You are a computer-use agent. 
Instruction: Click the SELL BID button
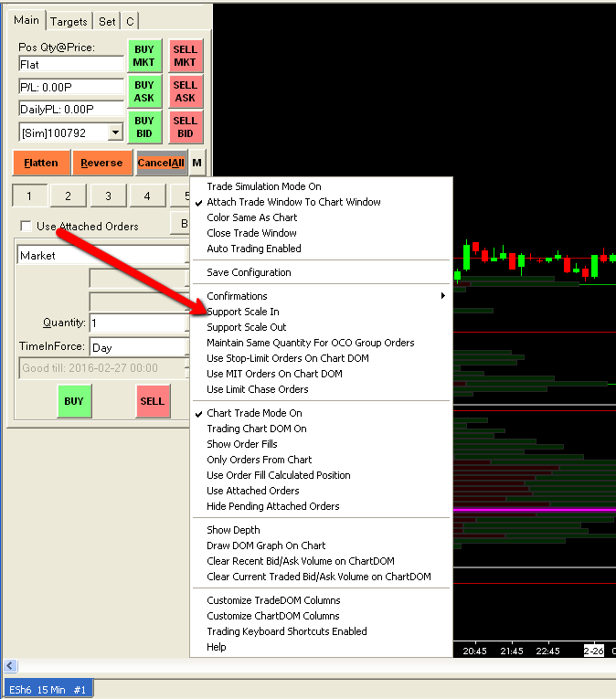coord(186,127)
